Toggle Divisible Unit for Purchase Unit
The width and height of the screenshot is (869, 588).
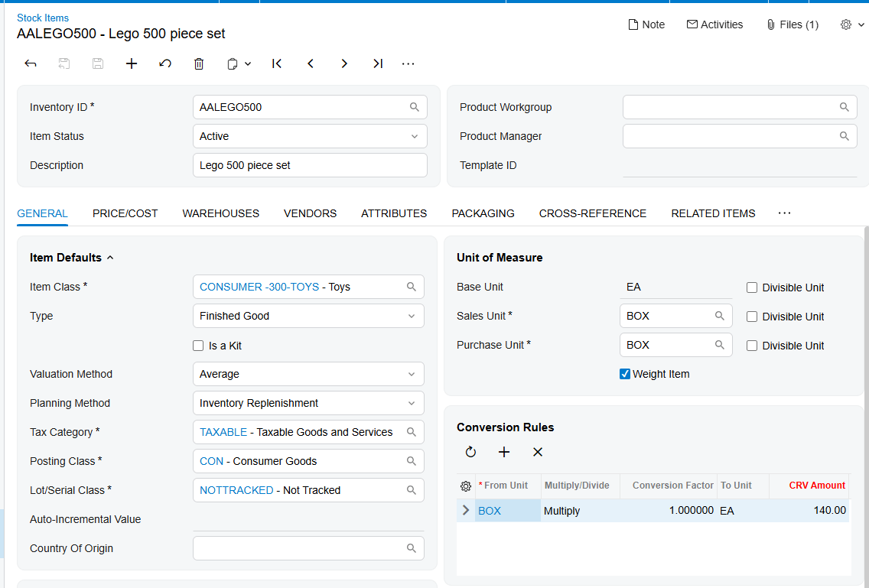click(752, 346)
